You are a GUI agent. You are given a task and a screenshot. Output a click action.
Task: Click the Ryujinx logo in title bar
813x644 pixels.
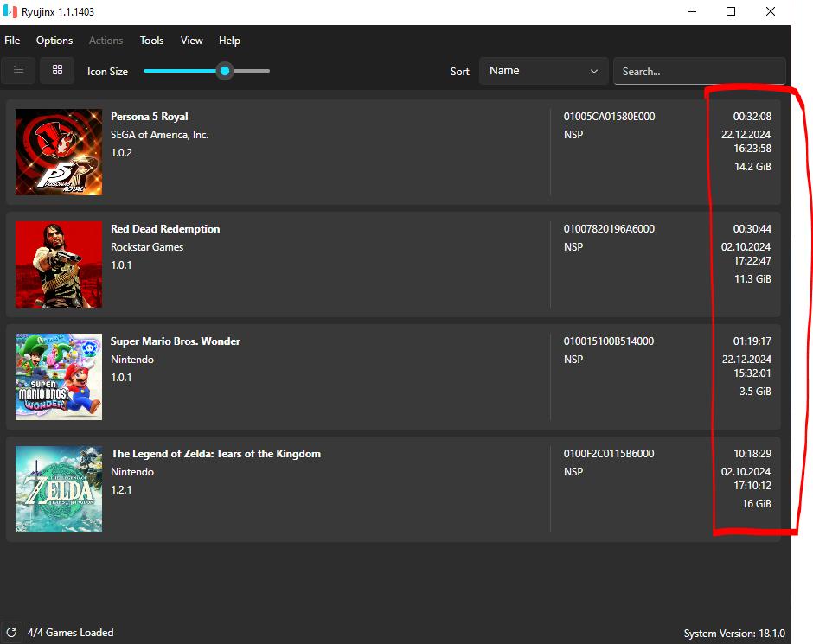10,11
